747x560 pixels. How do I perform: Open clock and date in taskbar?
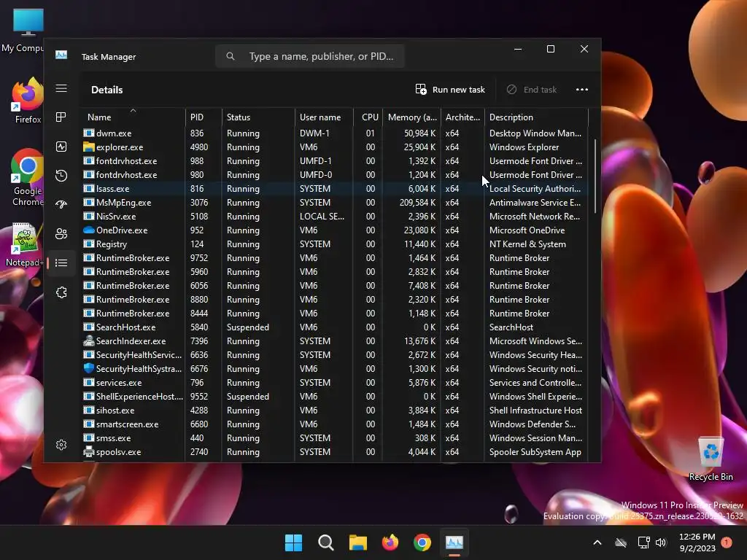click(697, 542)
